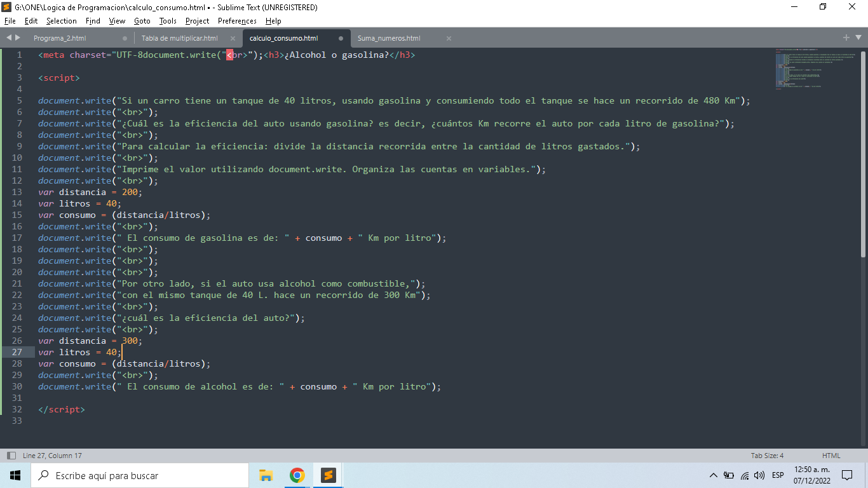Viewport: 868px width, 488px height.
Task: Click line number 1 in the gutter
Action: click(x=20, y=55)
